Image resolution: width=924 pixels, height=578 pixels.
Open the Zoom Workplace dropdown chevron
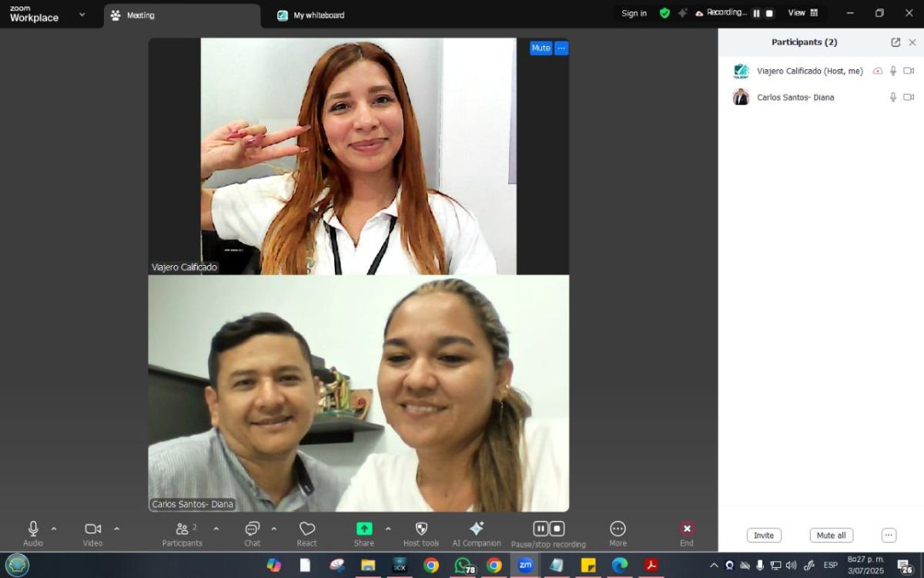tap(82, 14)
